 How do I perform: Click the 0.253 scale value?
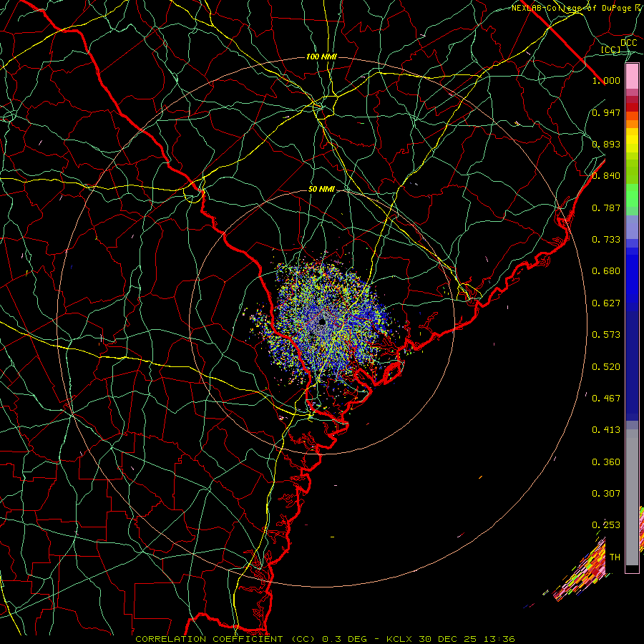pos(606,525)
